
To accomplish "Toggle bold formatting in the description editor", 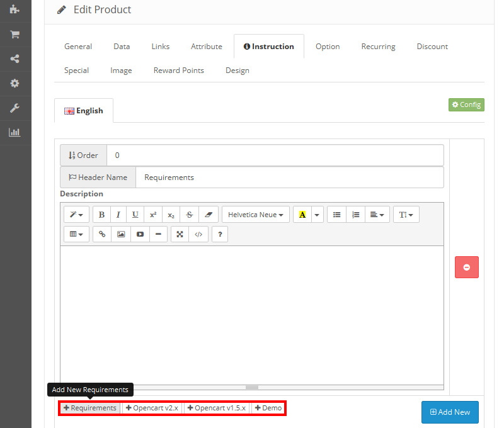I will [102, 215].
